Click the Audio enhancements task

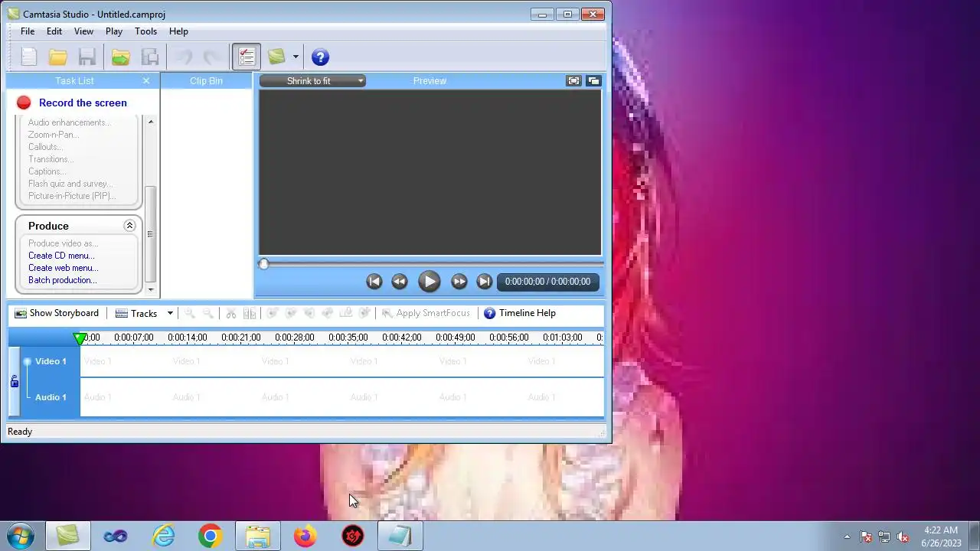69,122
